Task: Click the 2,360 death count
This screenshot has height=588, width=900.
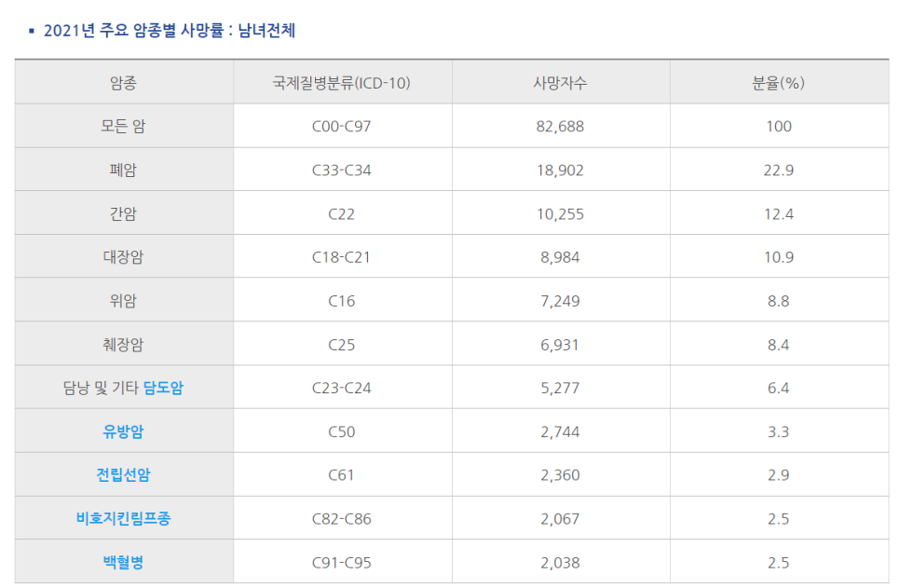Action: point(560,475)
